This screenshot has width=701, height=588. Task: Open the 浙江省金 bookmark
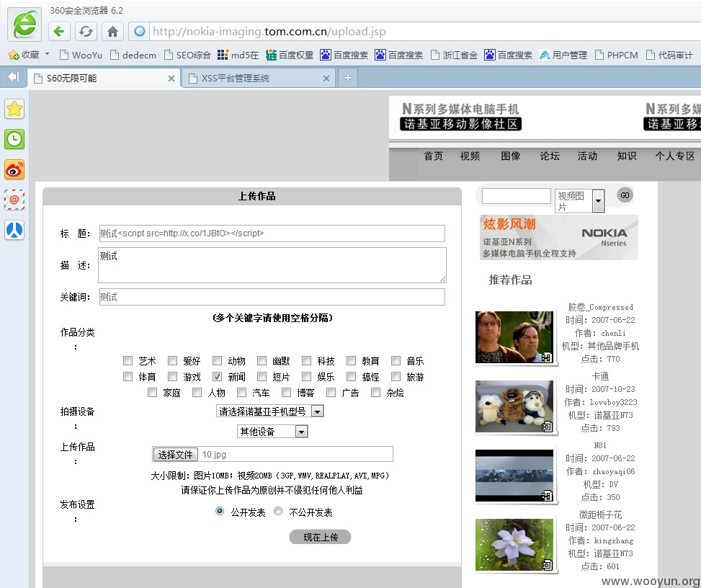(x=454, y=55)
